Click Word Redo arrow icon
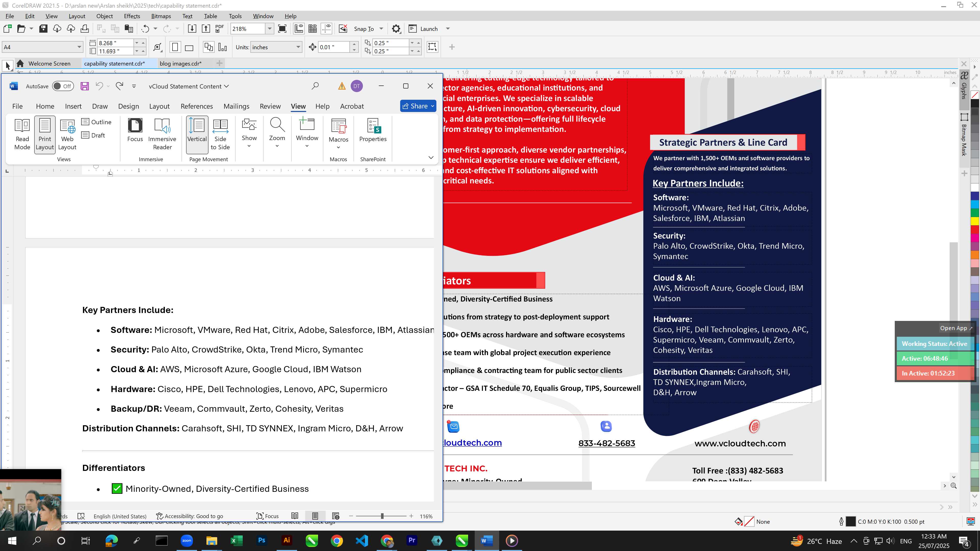 click(119, 86)
